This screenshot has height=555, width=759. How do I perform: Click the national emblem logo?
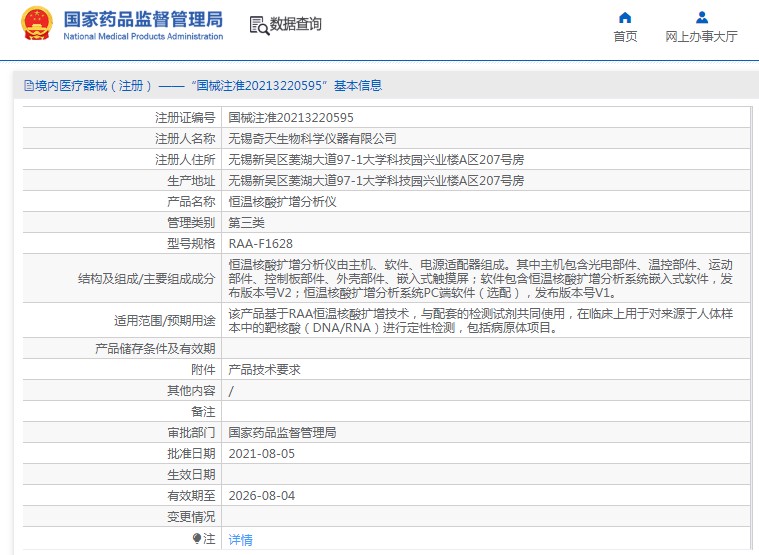(37, 24)
